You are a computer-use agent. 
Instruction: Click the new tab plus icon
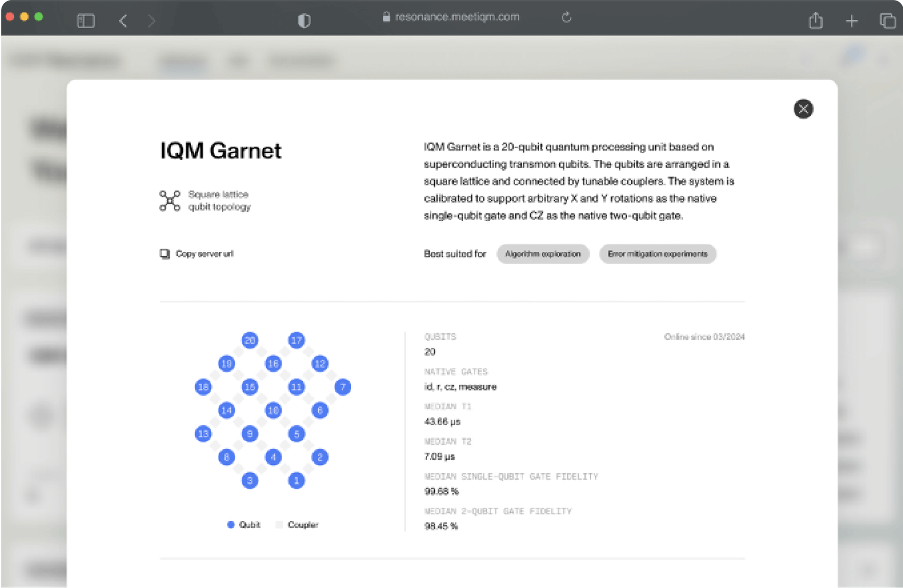[x=851, y=20]
